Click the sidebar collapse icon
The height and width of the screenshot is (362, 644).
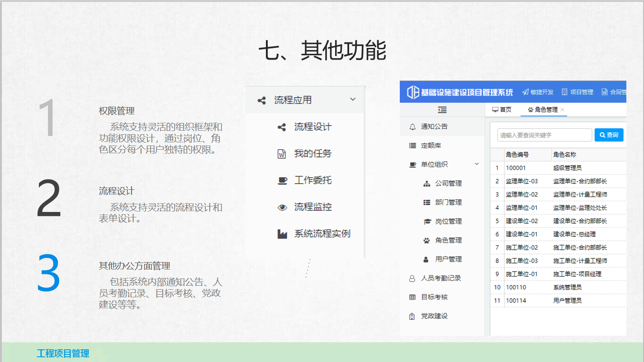click(x=442, y=110)
